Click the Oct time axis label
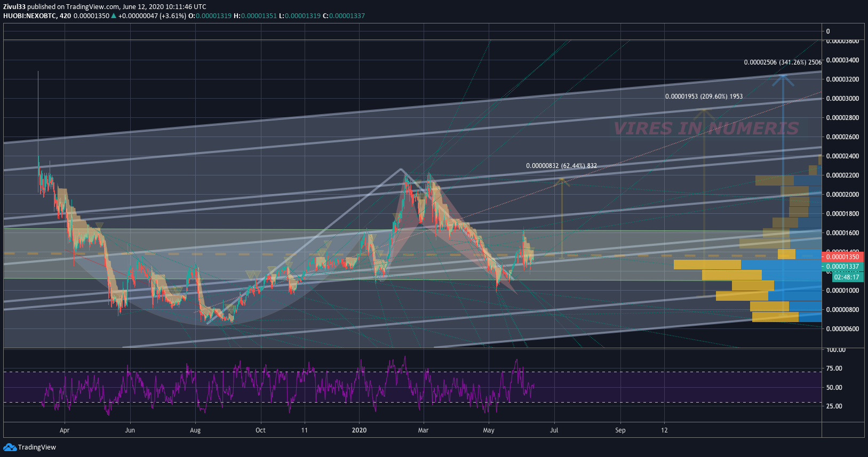 [x=260, y=430]
